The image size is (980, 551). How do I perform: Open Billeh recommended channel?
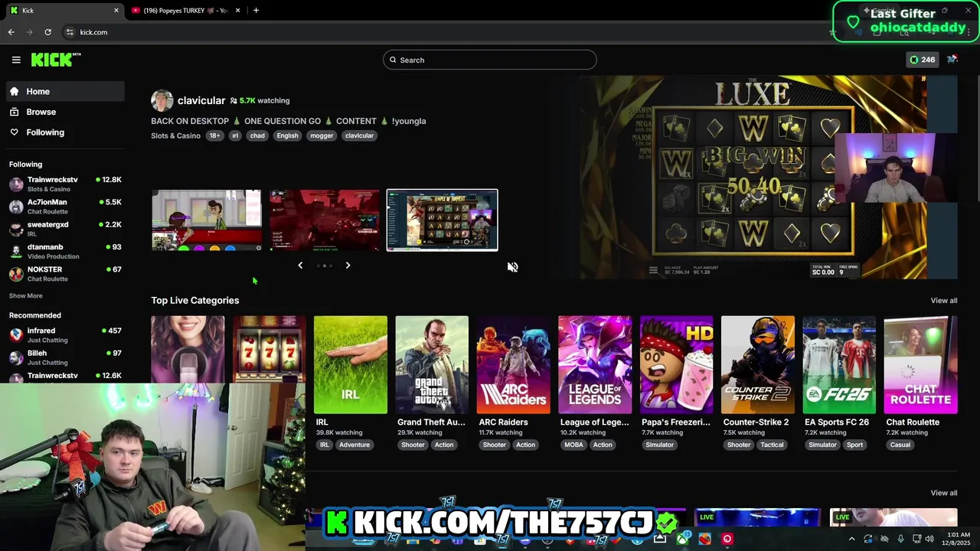pos(65,357)
